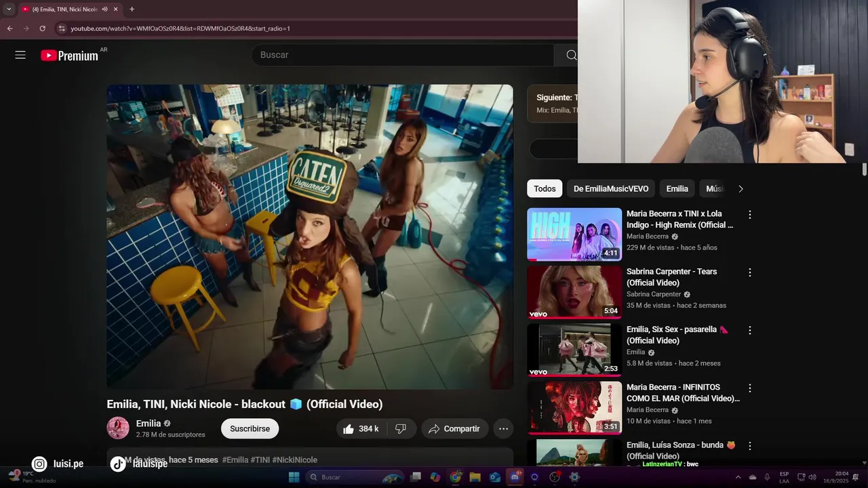Open Emilia channel avatar
868x488 pixels.
tap(118, 428)
